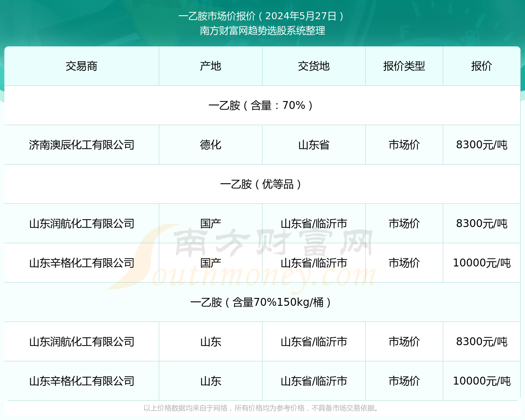The image size is (525, 420).
Task: Select the 报价类型 column header
Action: tap(404, 66)
